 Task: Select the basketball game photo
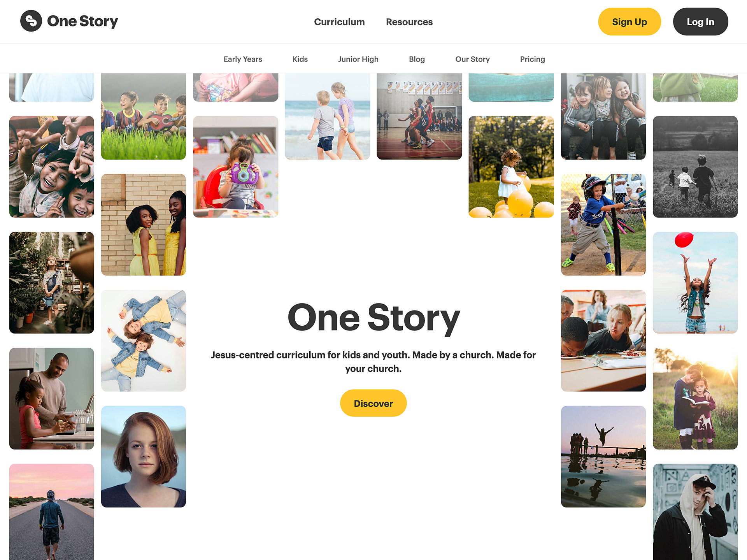[x=419, y=116]
